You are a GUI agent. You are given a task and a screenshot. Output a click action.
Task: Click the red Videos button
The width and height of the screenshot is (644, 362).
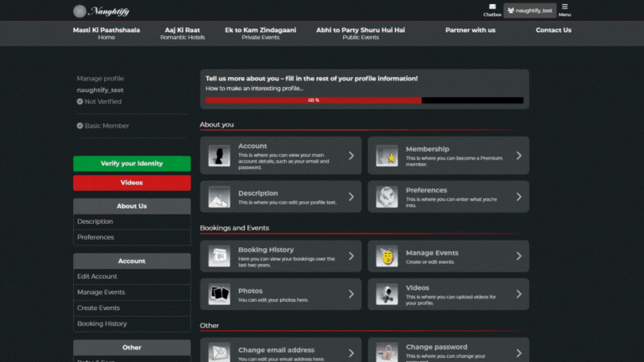point(132,183)
